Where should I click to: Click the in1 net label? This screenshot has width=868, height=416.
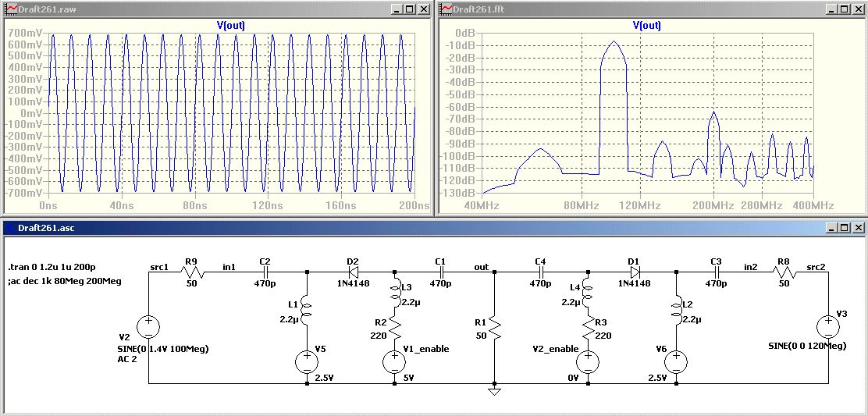[229, 267]
